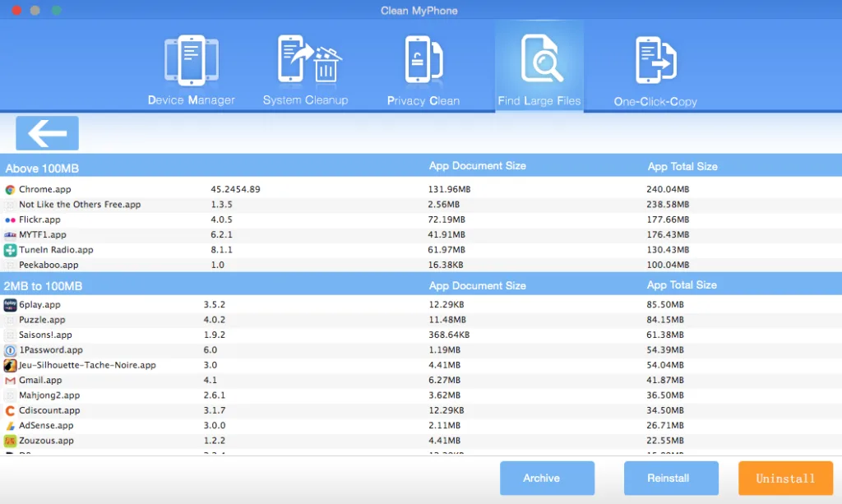The image size is (842, 504).
Task: Select the Chrome.app icon
Action: 10,189
